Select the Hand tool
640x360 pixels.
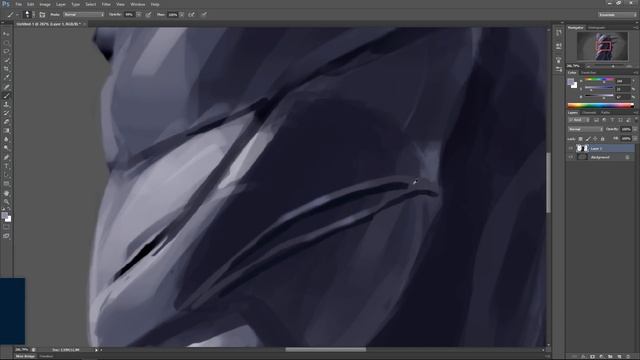point(6,193)
